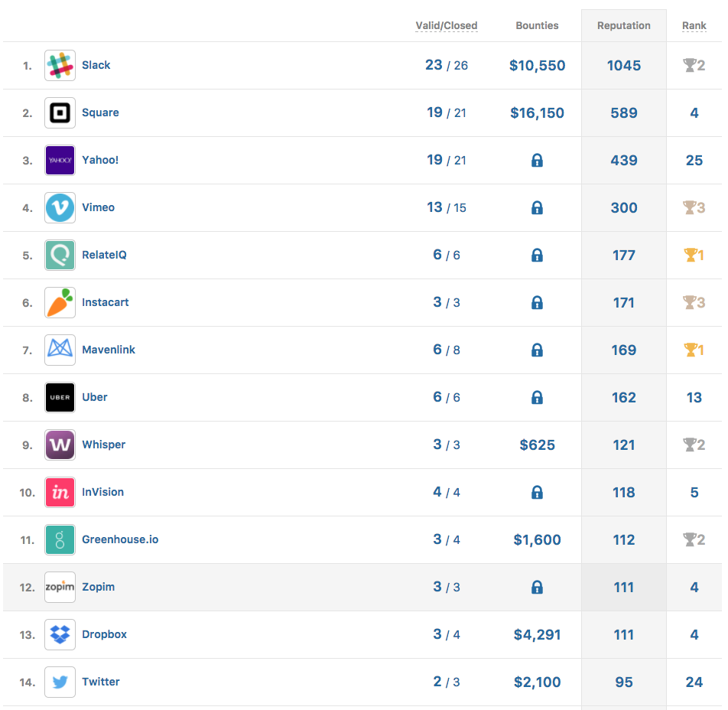Open the Twitter bird logo

coord(60,682)
